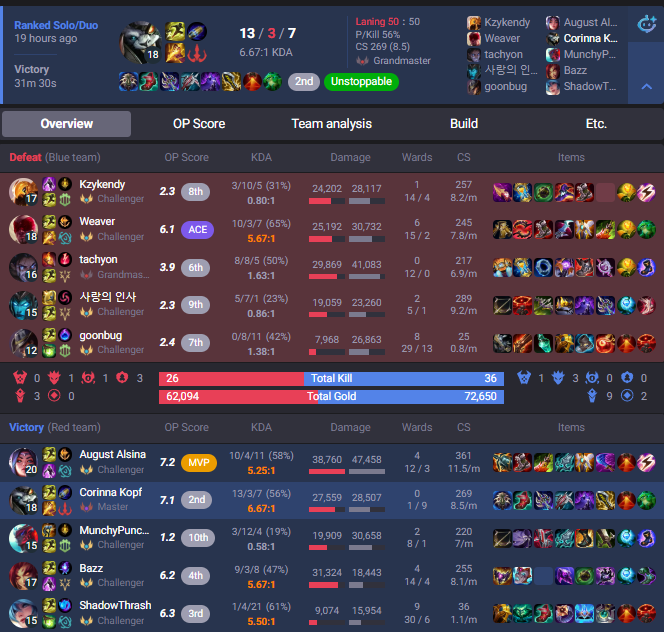The height and width of the screenshot is (632, 664).
Task: Click the Total Kill comparison bar
Action: coord(331,378)
